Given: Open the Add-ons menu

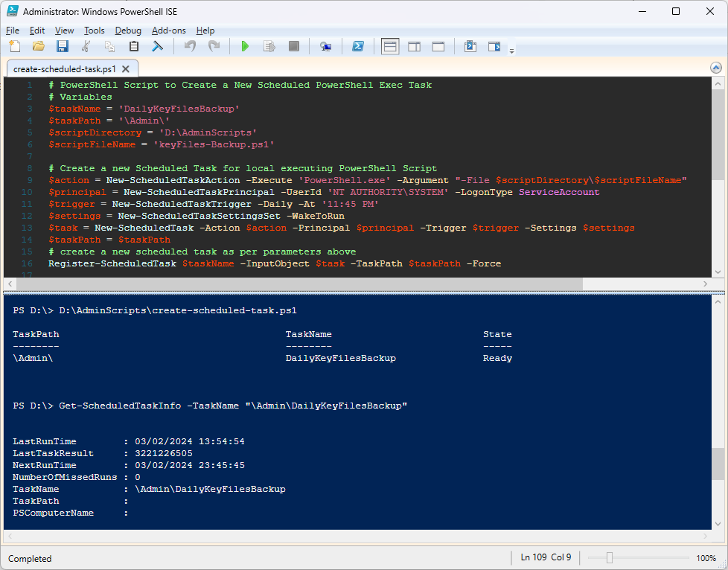Looking at the screenshot, I should pyautogui.click(x=168, y=31).
